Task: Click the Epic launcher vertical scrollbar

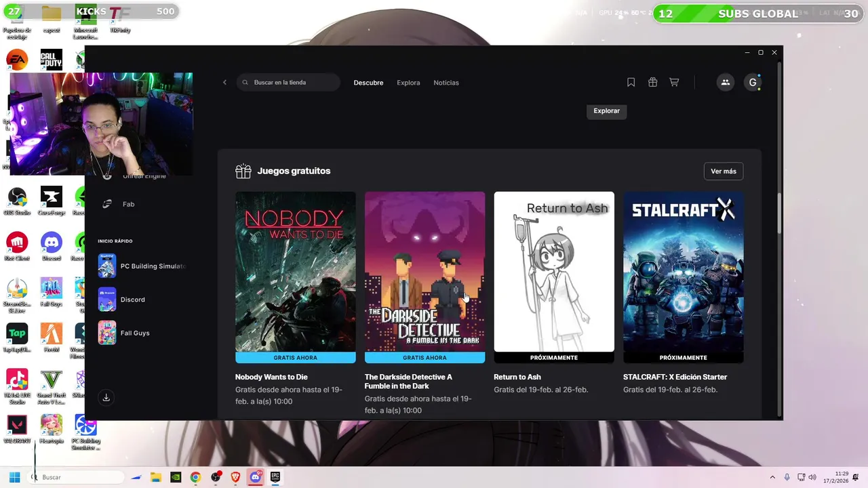Action: pyautogui.click(x=779, y=215)
